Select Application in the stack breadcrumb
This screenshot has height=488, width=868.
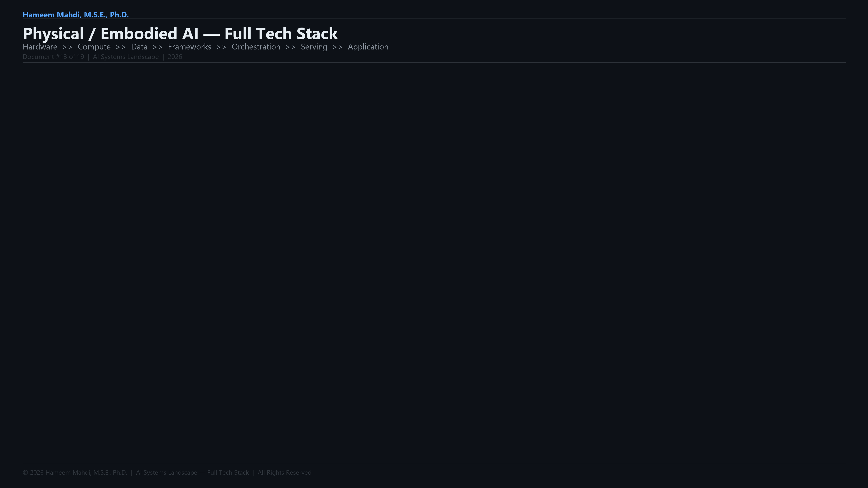[x=368, y=47]
